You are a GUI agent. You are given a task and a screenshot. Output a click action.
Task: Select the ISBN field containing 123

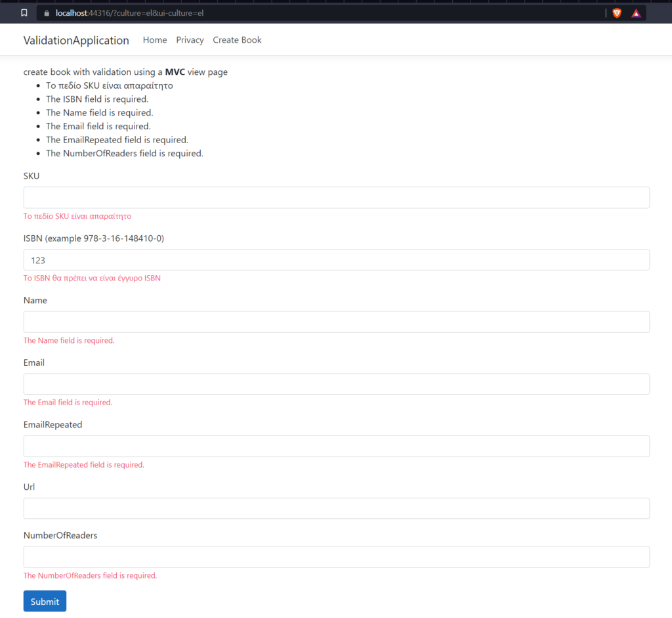click(336, 259)
